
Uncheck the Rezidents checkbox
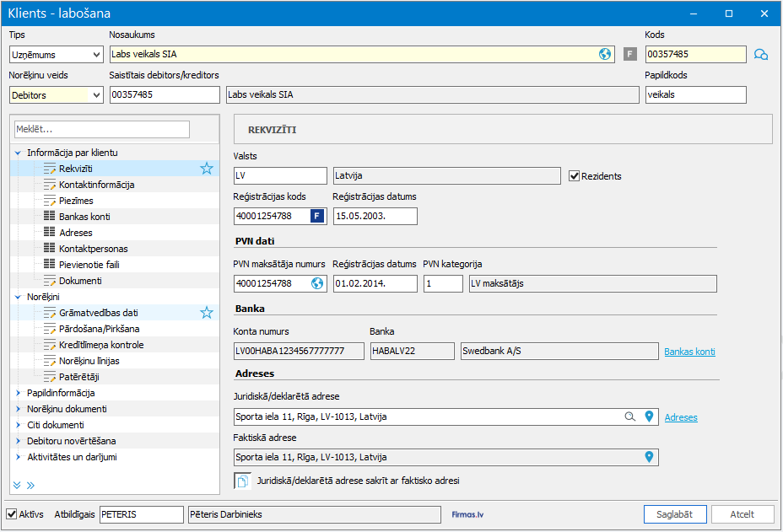(x=575, y=176)
